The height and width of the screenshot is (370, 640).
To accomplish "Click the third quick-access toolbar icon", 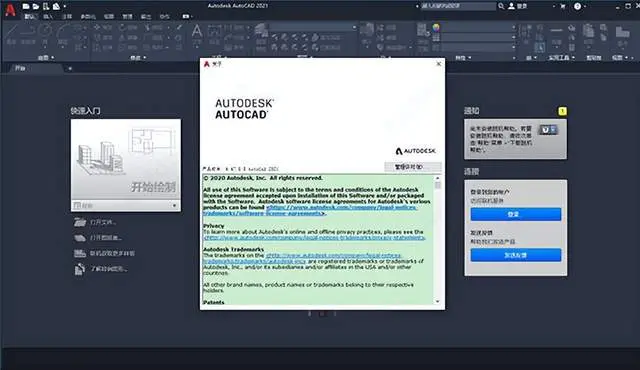I will [x=46, y=6].
